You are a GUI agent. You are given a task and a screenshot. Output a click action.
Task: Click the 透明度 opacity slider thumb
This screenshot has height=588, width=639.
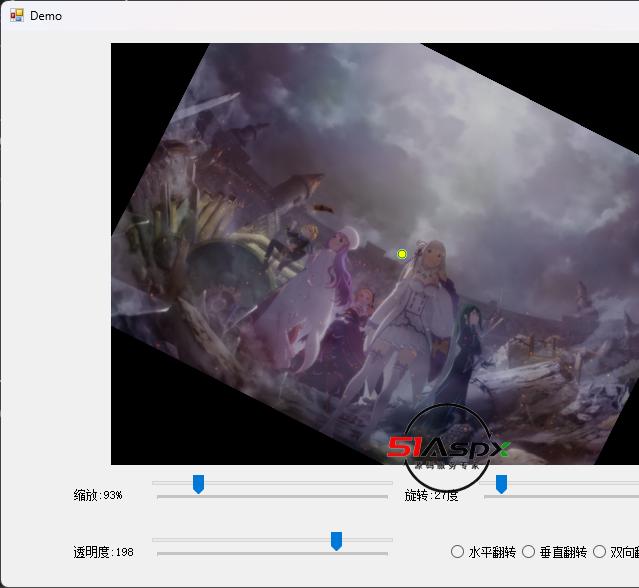pos(336,541)
